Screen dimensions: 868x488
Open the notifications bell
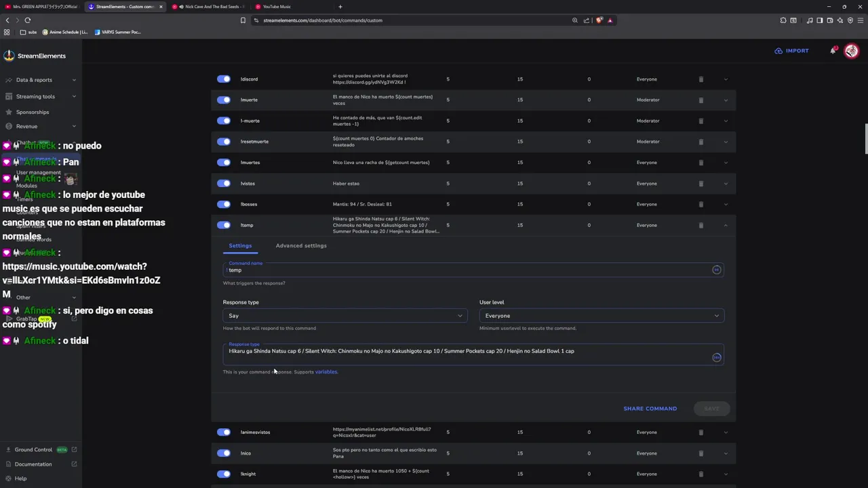(833, 50)
